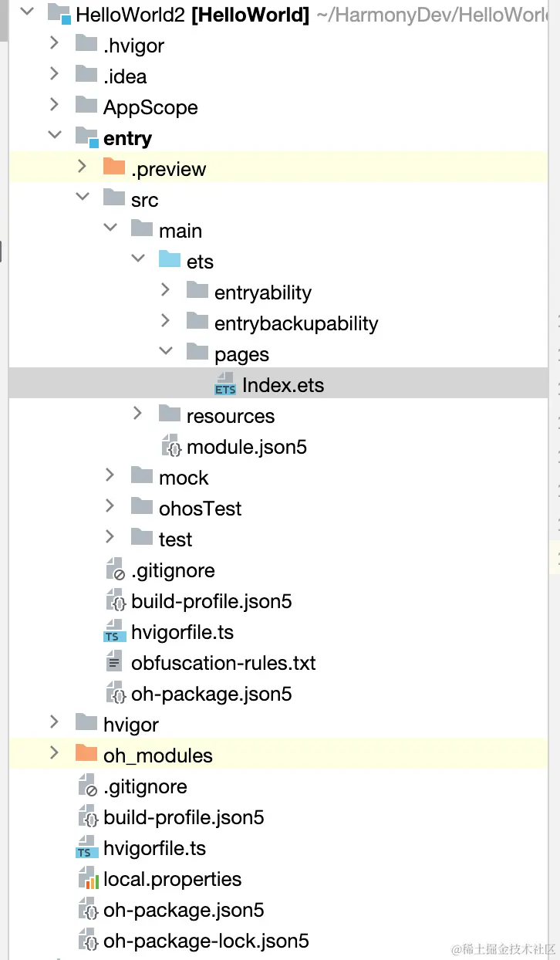Click the entry module folder icon

(86, 137)
